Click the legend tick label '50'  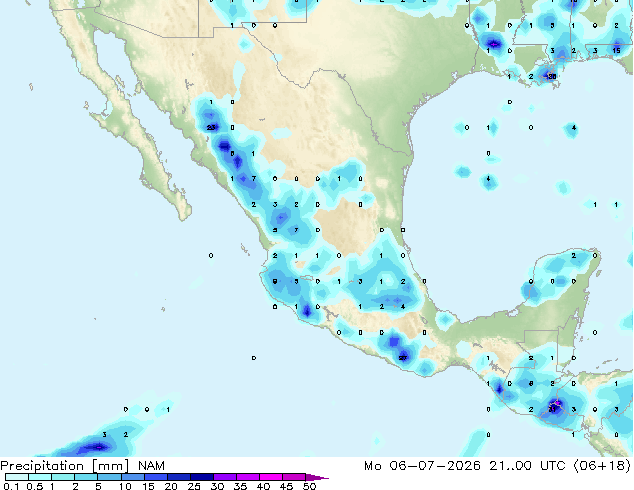tap(309, 486)
